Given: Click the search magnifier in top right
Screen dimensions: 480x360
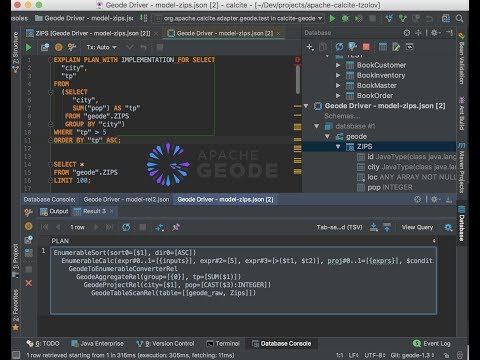Looking at the screenshot, I should click(x=459, y=19).
